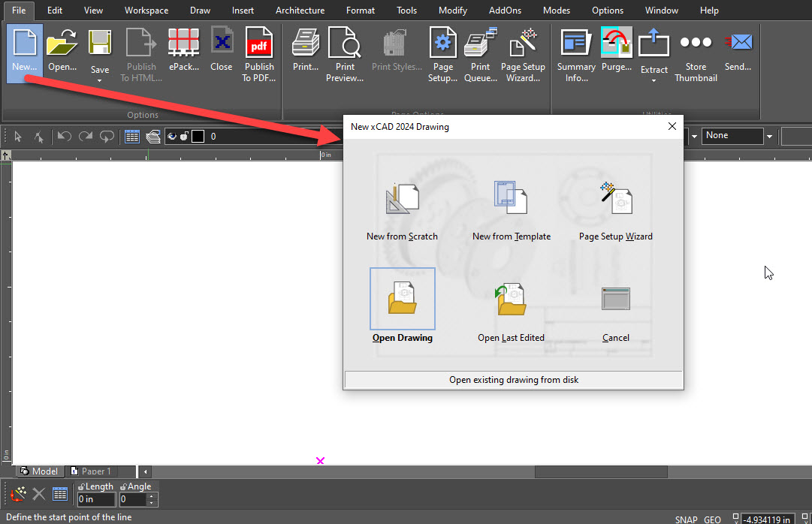Viewport: 812px width, 524px height.
Task: Open the None dropdown list
Action: coord(769,136)
